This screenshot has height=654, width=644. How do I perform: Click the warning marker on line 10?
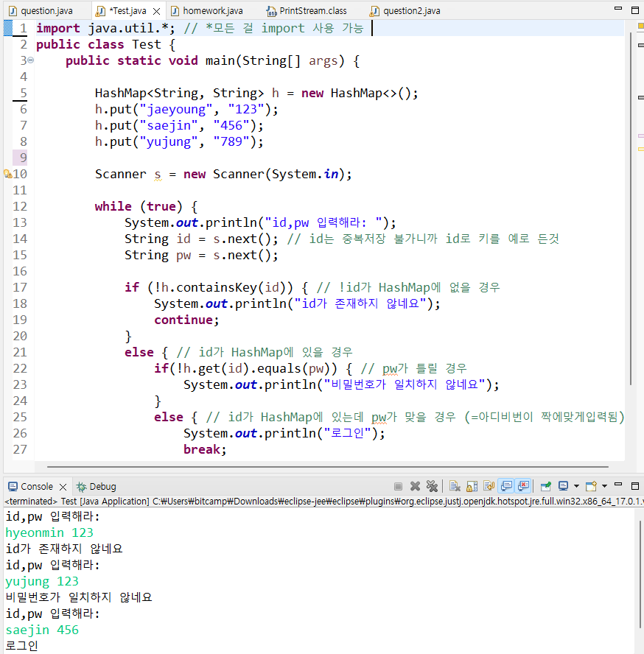tap(7, 174)
